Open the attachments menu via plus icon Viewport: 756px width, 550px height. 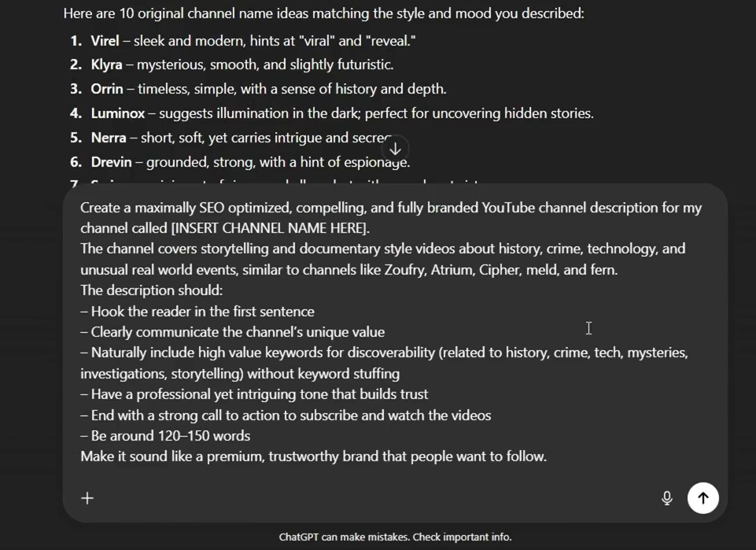click(x=87, y=498)
